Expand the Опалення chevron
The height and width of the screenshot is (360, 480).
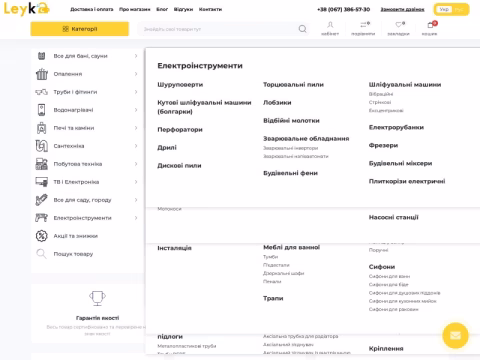pos(136,74)
